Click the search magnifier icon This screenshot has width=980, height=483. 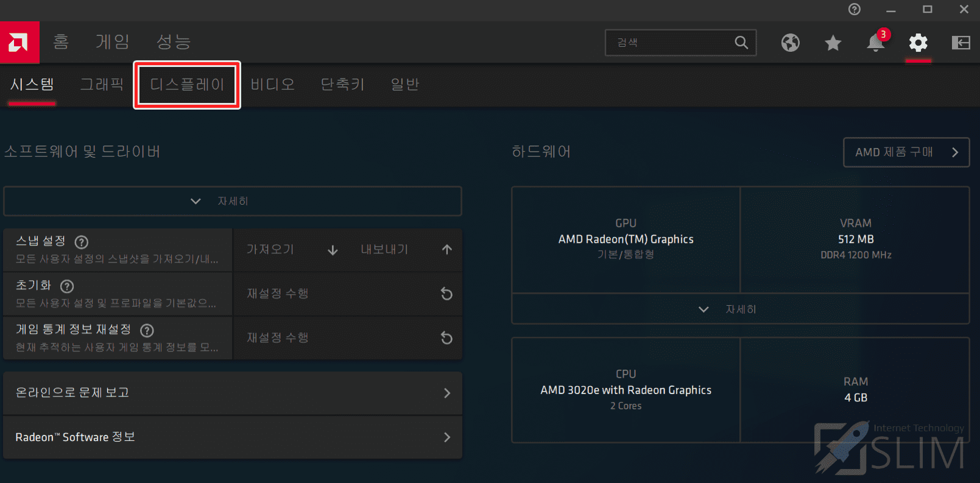click(x=741, y=43)
